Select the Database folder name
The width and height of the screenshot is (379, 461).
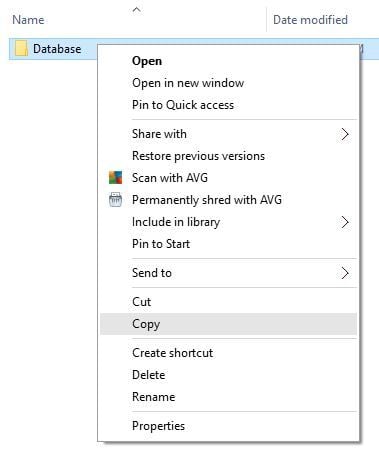point(57,49)
